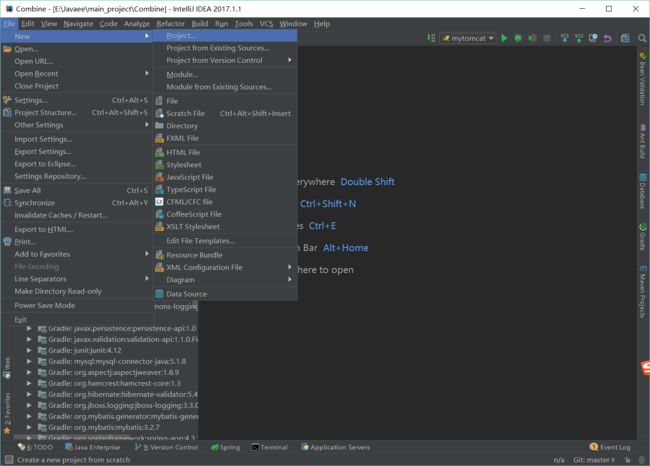Click the Run with Coverage icon
Viewport: 650px width, 466px height.
tap(532, 38)
